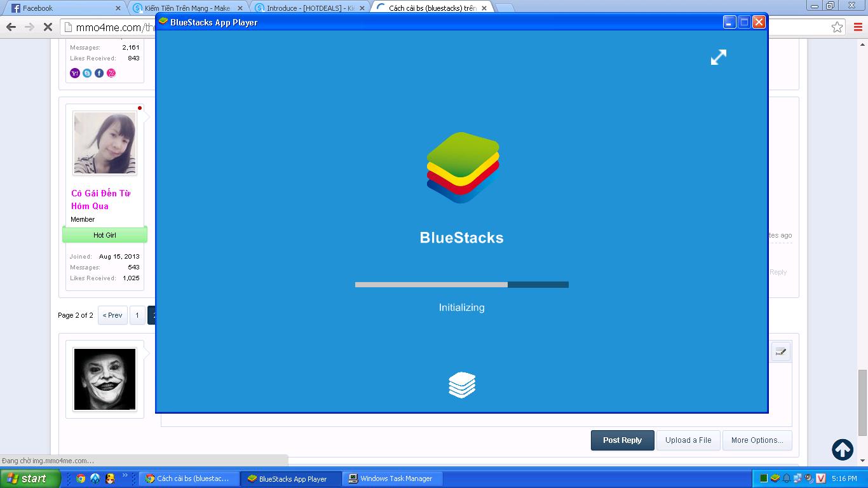Click the Yahoo profile icon
This screenshot has height=488, width=868.
(x=75, y=73)
